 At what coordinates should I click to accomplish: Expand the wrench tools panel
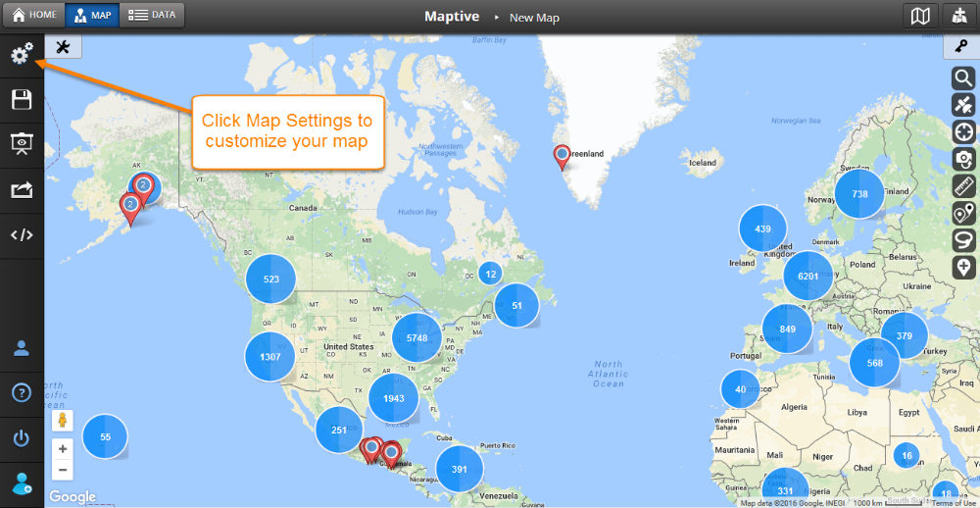63,47
